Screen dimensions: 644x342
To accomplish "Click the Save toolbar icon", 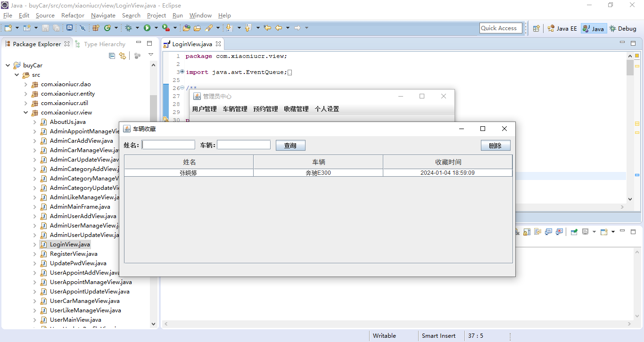I will tap(45, 28).
